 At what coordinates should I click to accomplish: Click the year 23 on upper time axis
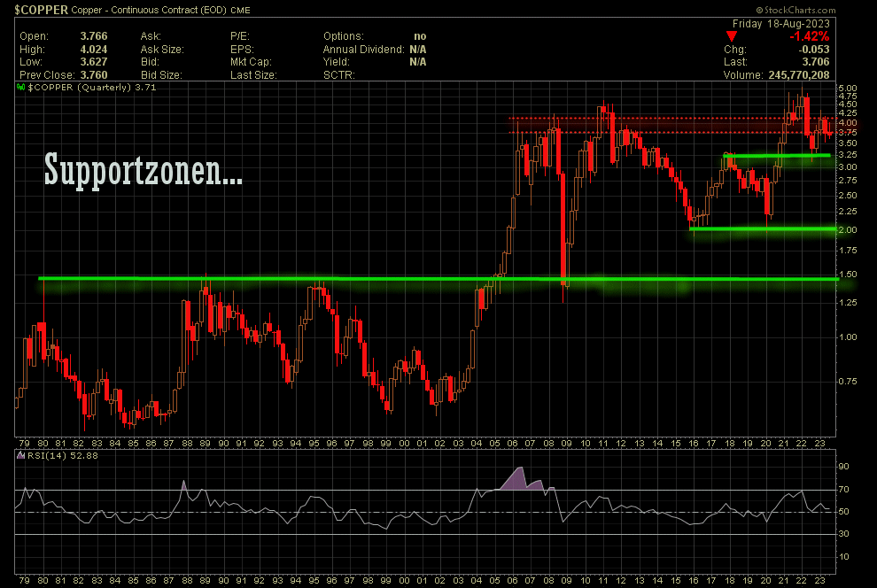(x=819, y=444)
